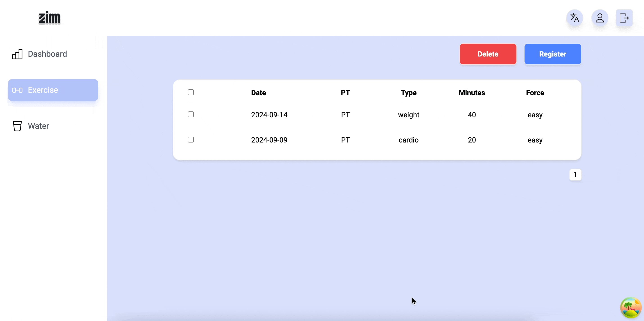The image size is (644, 321).
Task: Open the user profile icon
Action: pos(599,18)
